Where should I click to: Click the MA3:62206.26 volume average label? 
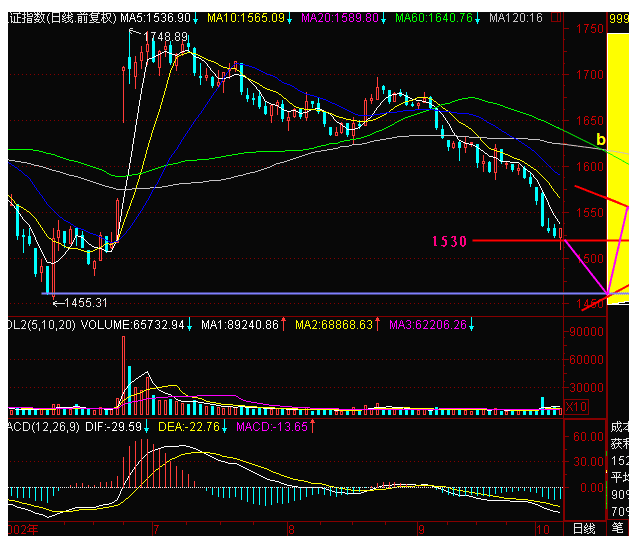[428, 325]
